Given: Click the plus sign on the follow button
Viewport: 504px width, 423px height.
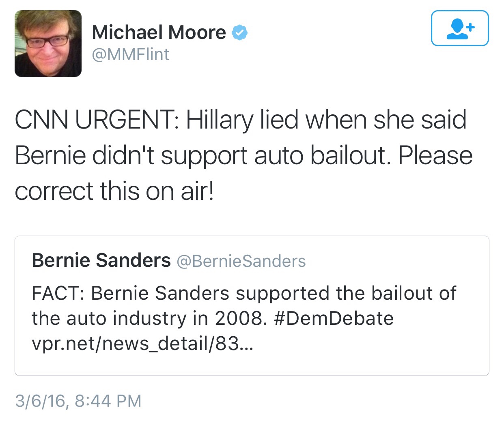Looking at the screenshot, I should 470,28.
